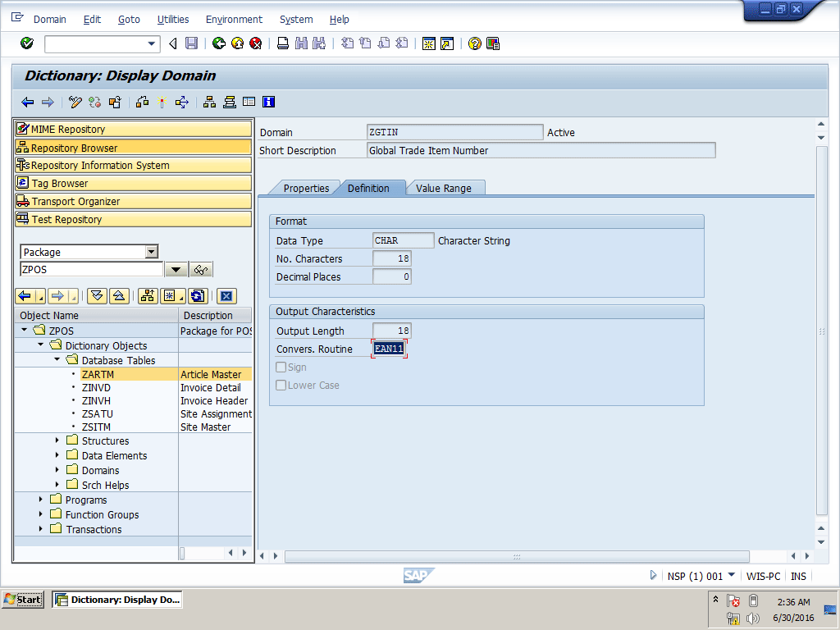Click the Convers. Routine input field
The width and height of the screenshot is (840, 630).
coord(389,349)
